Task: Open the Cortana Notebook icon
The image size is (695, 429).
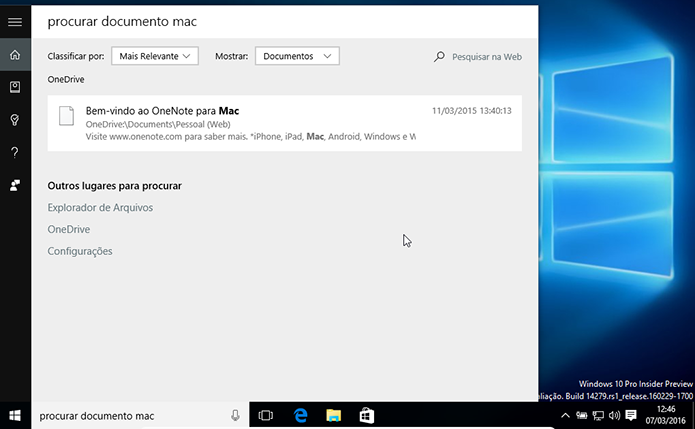Action: click(15, 87)
